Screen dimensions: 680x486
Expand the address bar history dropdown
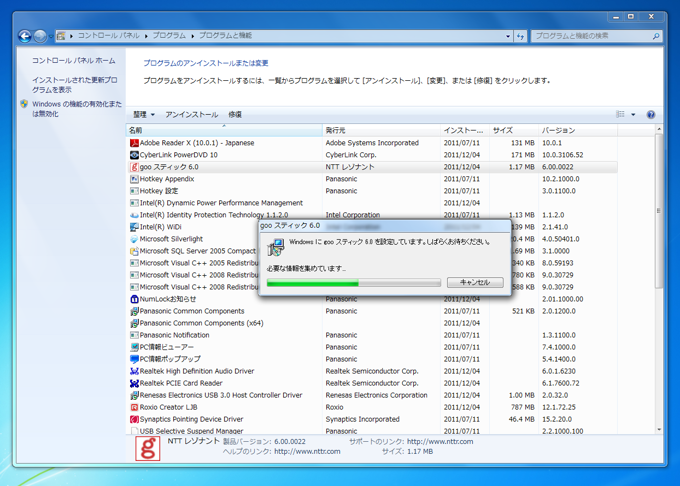point(508,36)
